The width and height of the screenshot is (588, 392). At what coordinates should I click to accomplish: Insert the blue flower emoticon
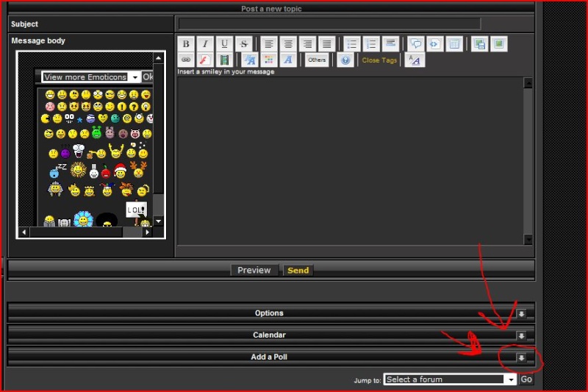(x=83, y=219)
